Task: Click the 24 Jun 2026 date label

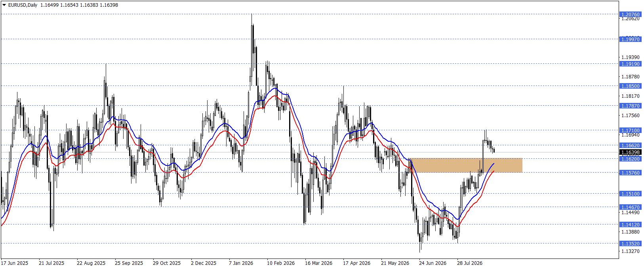Action: 433,263
